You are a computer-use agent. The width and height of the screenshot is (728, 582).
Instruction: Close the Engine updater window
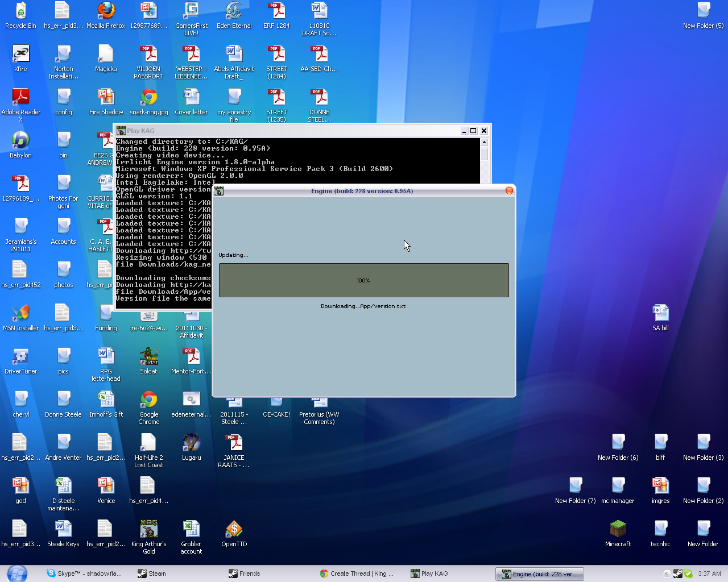(509, 191)
